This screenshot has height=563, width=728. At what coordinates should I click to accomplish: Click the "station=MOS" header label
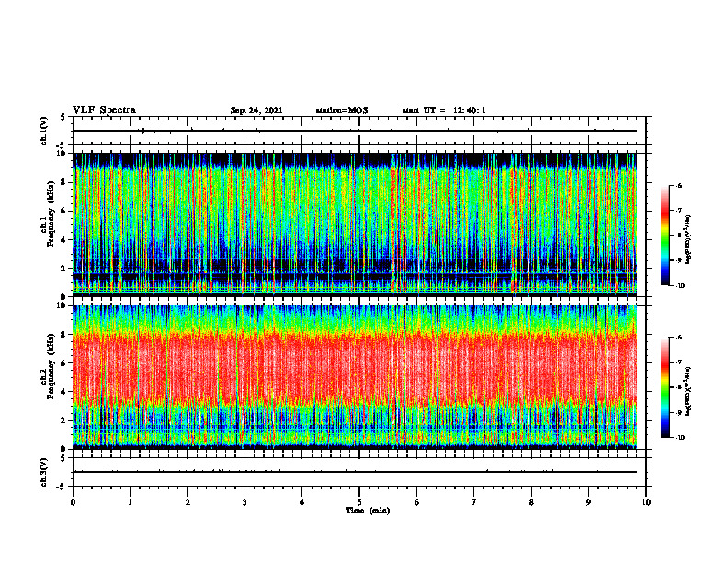coord(342,110)
